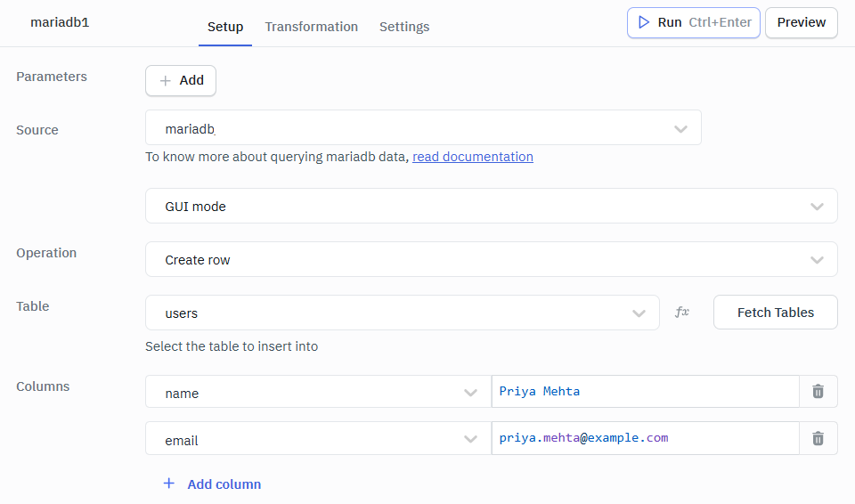Delete the email column row

tap(818, 438)
